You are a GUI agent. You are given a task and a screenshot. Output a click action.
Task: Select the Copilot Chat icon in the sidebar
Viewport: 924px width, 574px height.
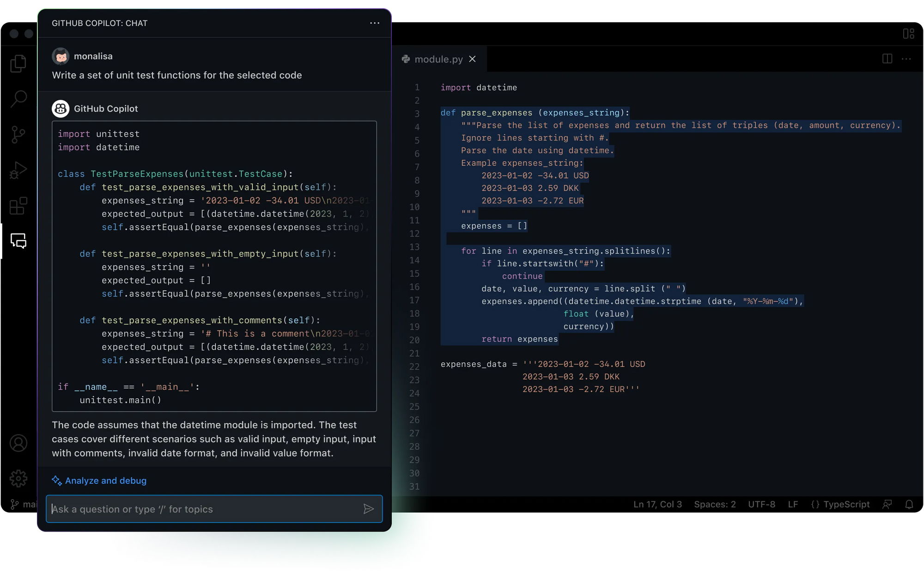coord(18,242)
